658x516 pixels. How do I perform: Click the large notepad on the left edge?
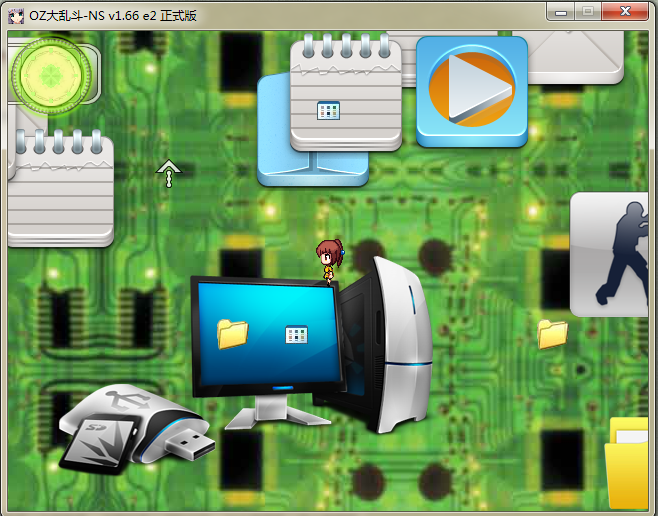click(61, 188)
